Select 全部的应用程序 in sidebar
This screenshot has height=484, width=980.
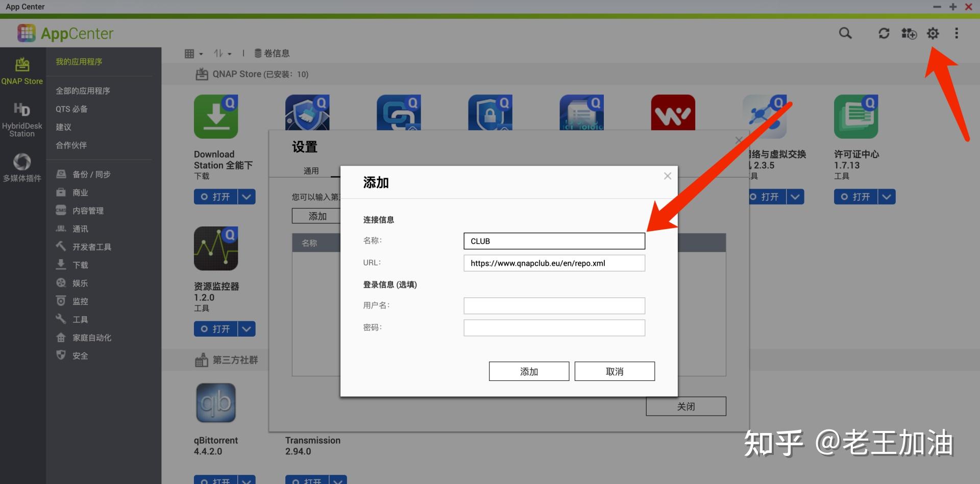(x=83, y=91)
